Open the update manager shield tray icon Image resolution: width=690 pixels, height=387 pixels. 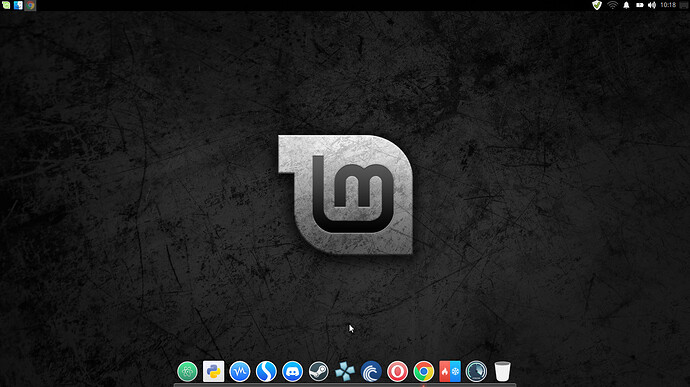coord(597,5)
